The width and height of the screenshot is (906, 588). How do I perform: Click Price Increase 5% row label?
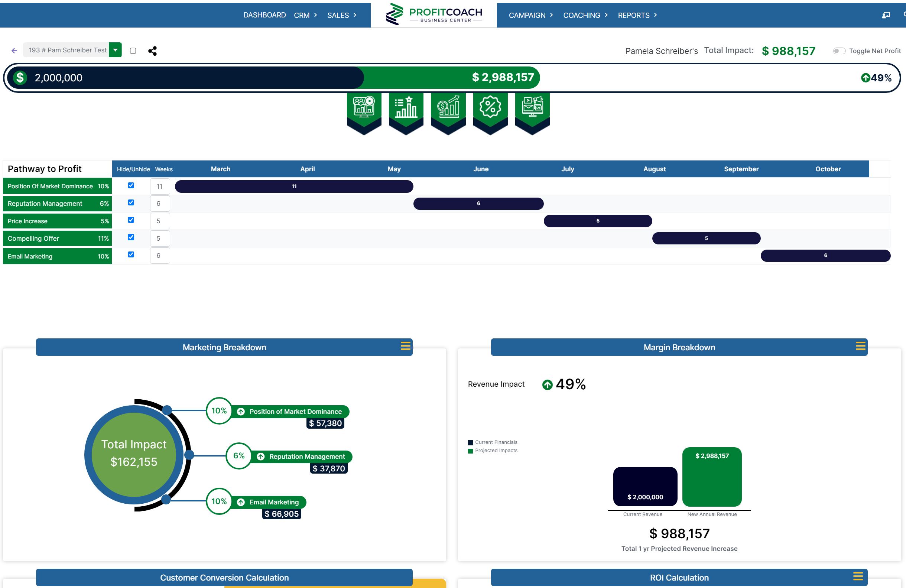(x=58, y=221)
